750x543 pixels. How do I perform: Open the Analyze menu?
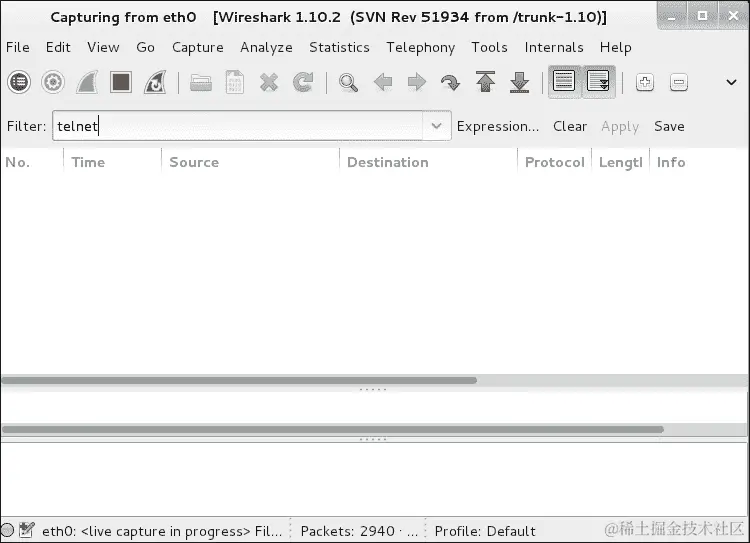tap(266, 47)
